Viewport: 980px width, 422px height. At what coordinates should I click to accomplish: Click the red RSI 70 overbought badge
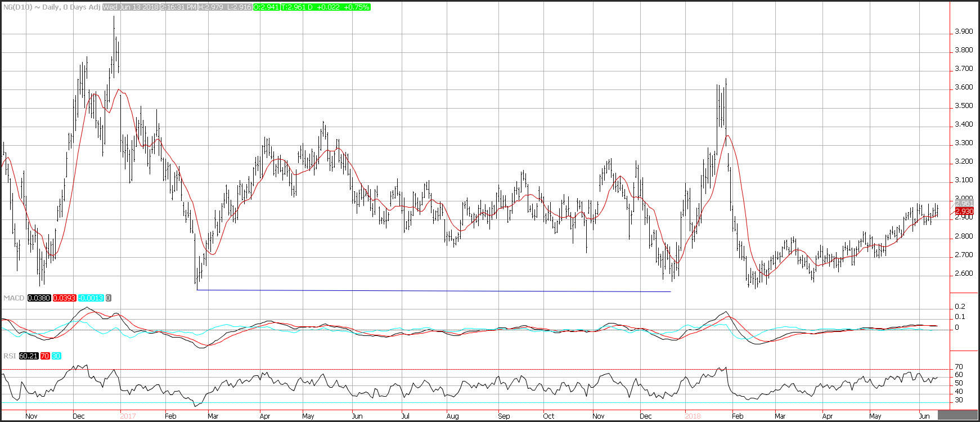pyautogui.click(x=45, y=356)
